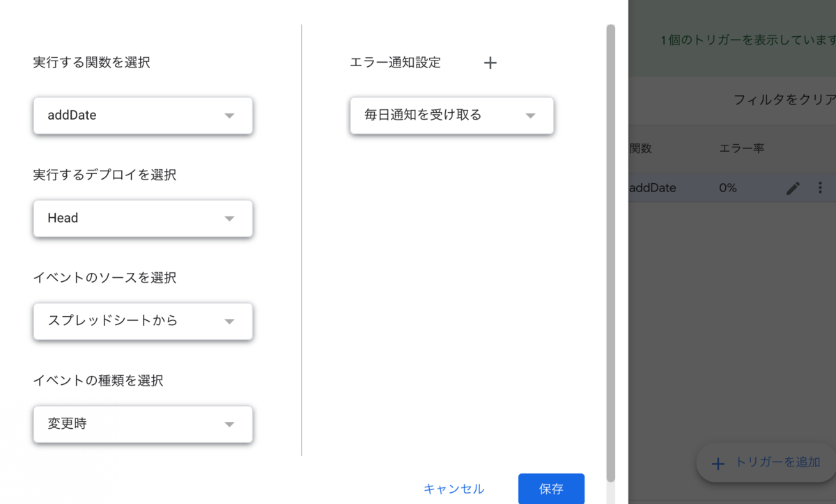This screenshot has width=836, height=504.
Task: Open the スプレッドシートから event source dropdown
Action: [143, 322]
